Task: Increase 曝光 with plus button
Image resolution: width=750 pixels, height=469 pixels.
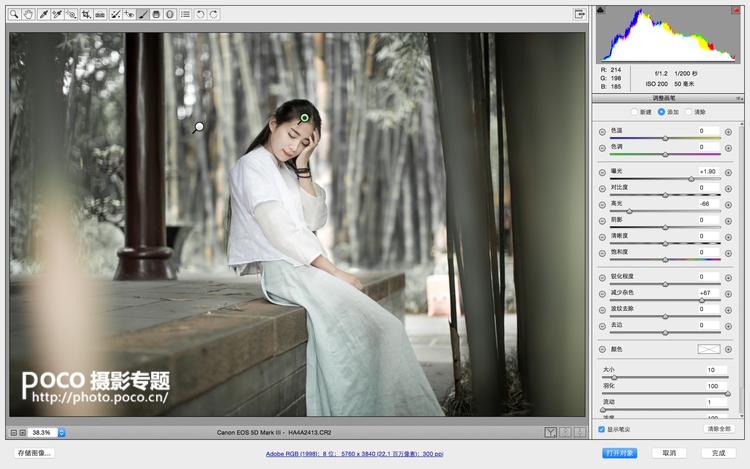Action: pos(728,172)
